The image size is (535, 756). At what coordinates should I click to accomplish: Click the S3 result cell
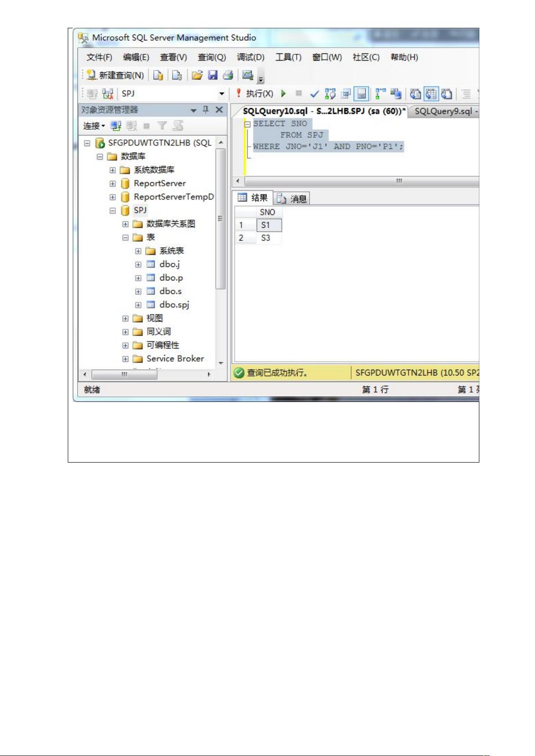(269, 238)
